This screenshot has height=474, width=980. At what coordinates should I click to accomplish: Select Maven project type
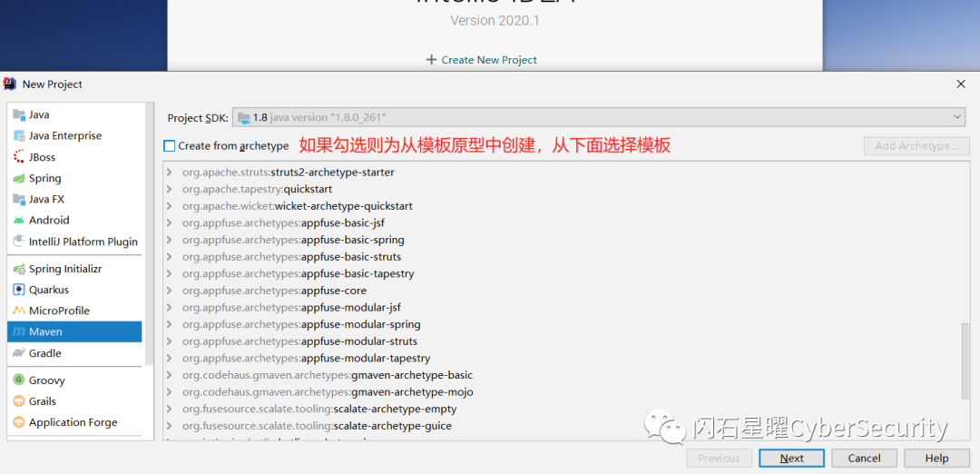point(74,332)
